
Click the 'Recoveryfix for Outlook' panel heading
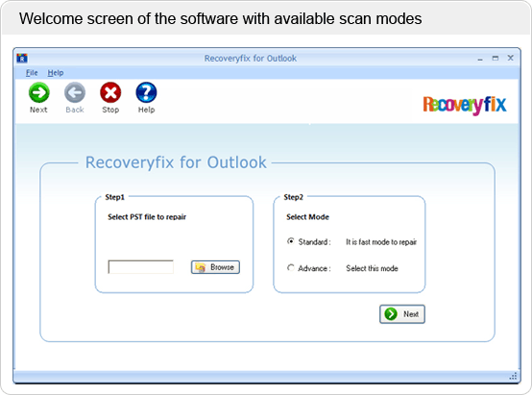[x=176, y=162]
